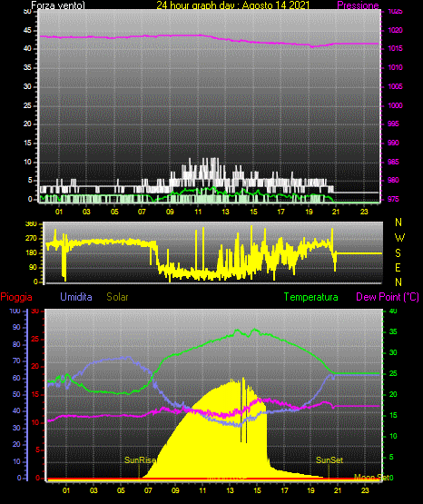Click the Temperatura legend label
This screenshot has height=504, width=423.
click(x=310, y=297)
